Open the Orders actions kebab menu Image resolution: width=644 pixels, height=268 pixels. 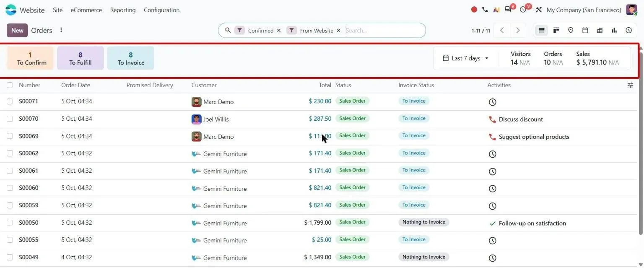[61, 30]
